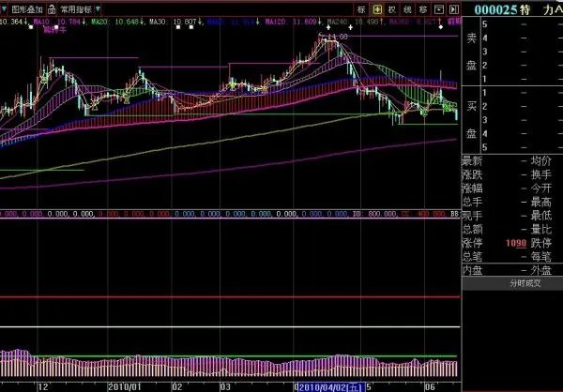Click the 标 (mark) toolbar icon

360,9
